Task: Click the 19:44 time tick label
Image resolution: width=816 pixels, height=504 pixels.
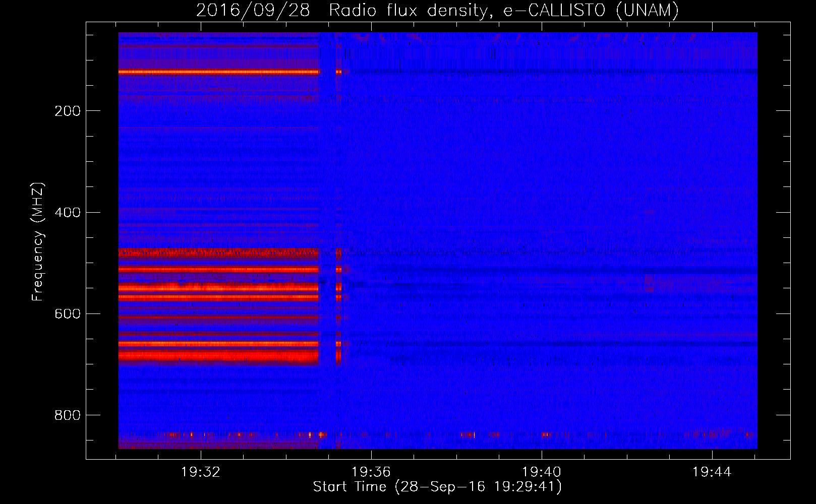Action: pos(712,472)
